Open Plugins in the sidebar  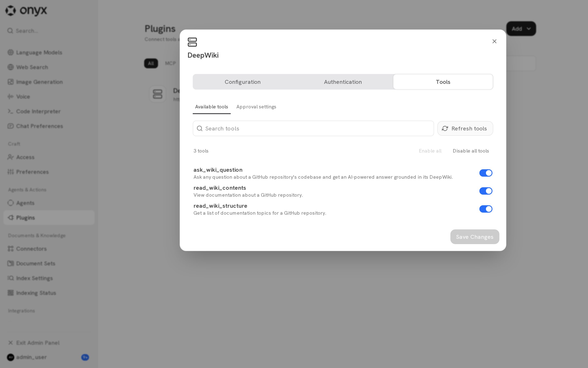tap(49, 218)
